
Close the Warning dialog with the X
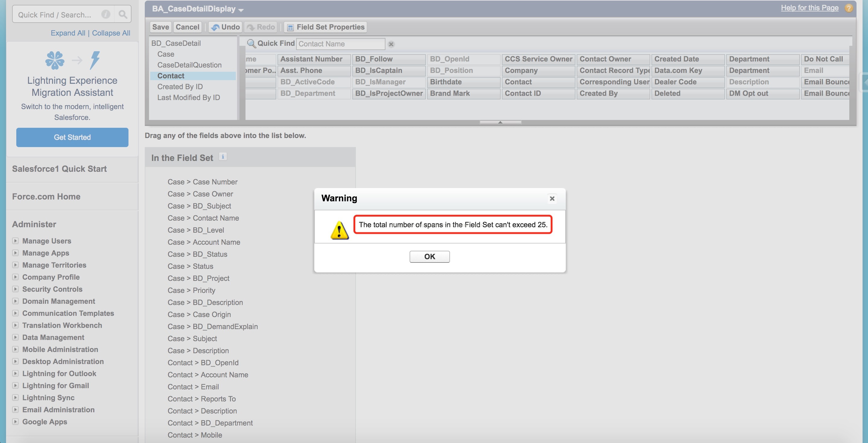552,199
